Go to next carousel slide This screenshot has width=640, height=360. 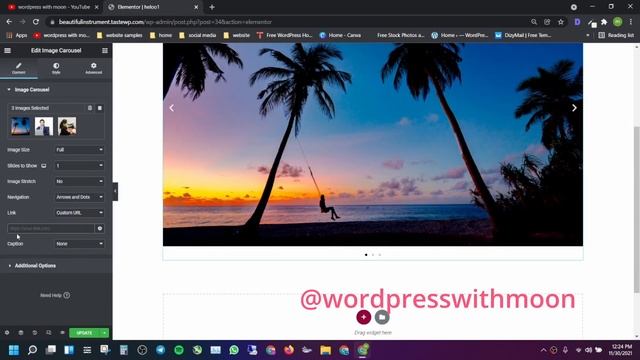[x=574, y=108]
